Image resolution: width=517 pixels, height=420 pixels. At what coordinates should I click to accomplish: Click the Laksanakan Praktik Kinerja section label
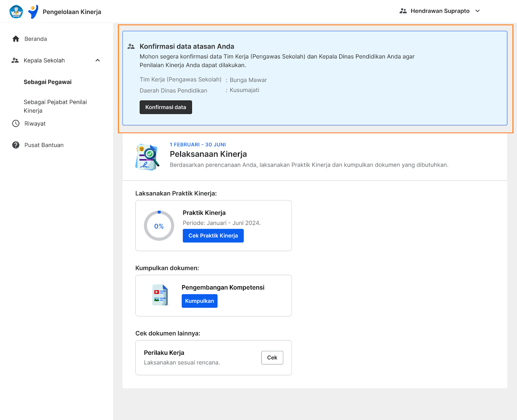tap(176, 193)
